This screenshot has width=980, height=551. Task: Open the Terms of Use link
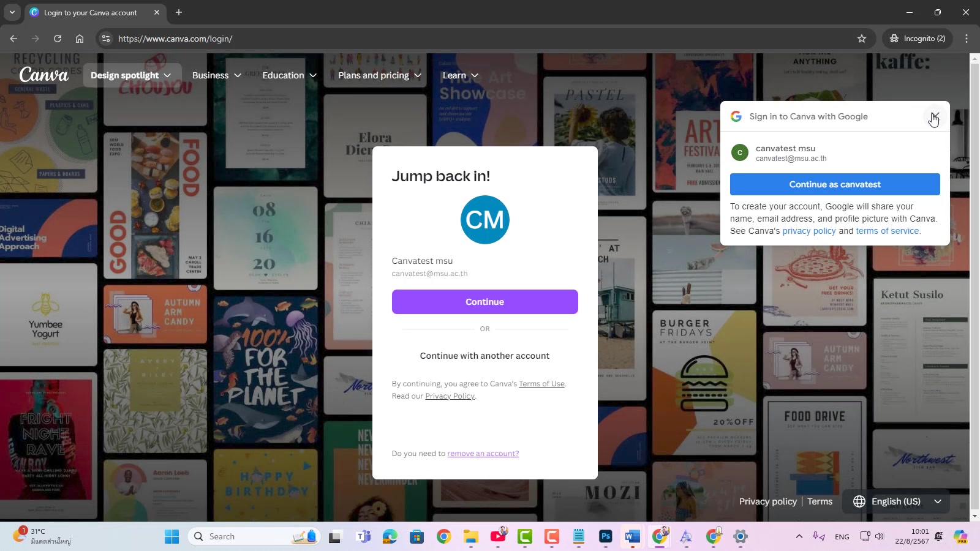click(x=541, y=384)
